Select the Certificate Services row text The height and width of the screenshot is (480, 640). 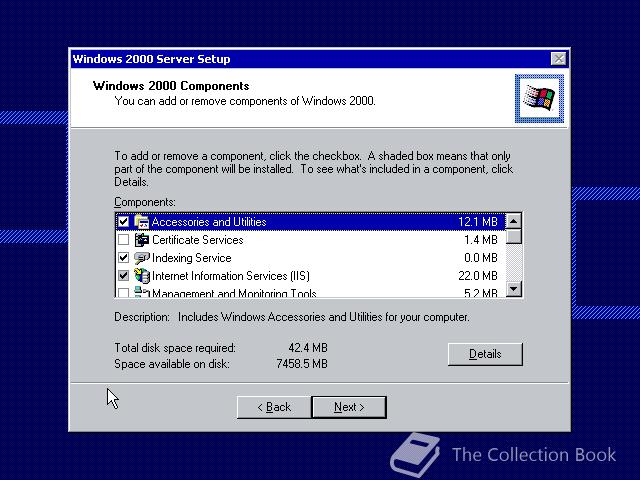pos(198,240)
